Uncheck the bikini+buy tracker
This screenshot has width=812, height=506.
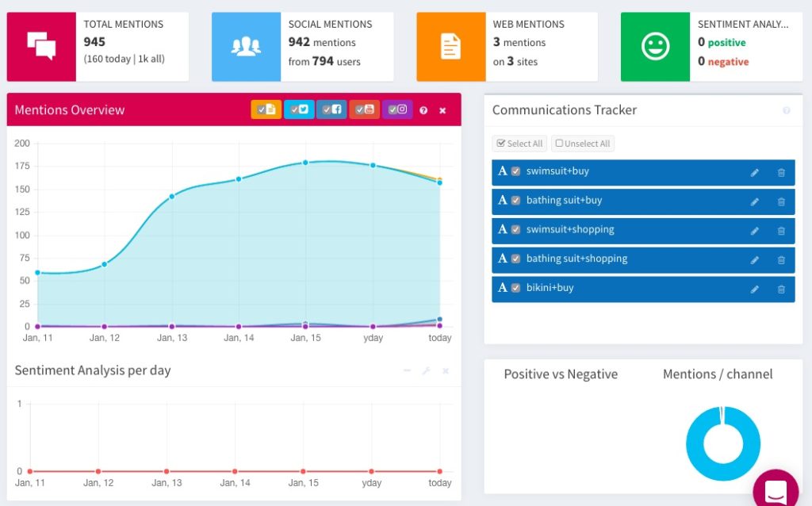(515, 288)
